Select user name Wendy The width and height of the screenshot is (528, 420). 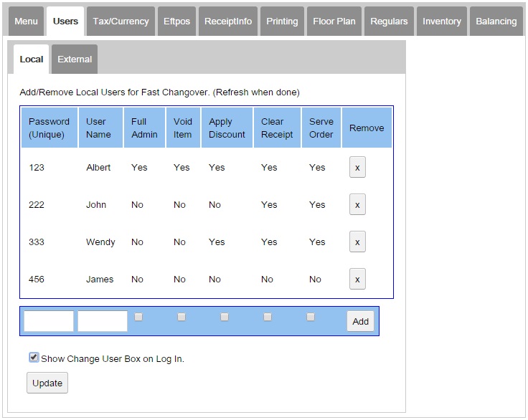[x=100, y=242]
